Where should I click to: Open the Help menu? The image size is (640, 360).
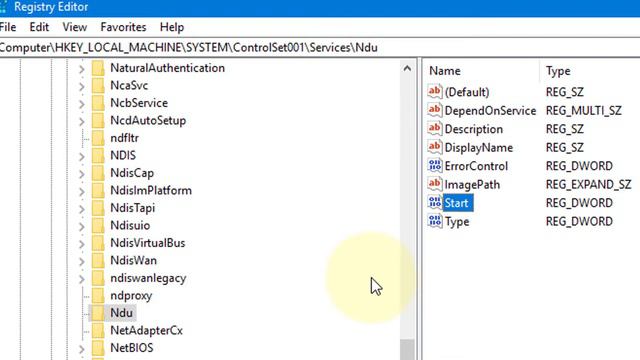(x=172, y=27)
